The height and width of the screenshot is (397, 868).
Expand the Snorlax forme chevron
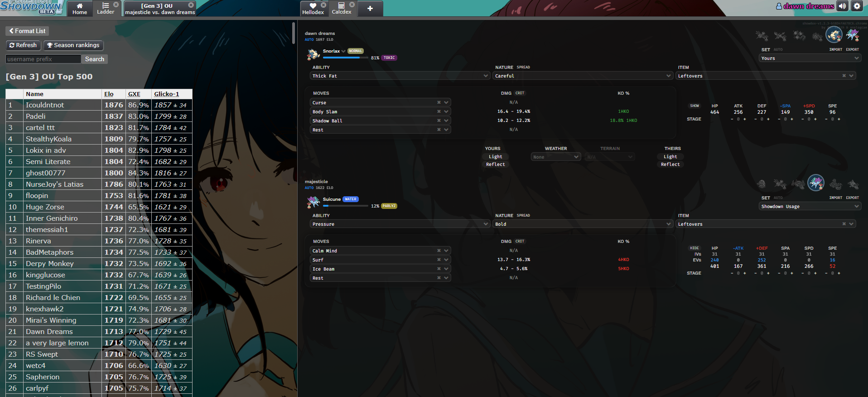[x=343, y=51]
